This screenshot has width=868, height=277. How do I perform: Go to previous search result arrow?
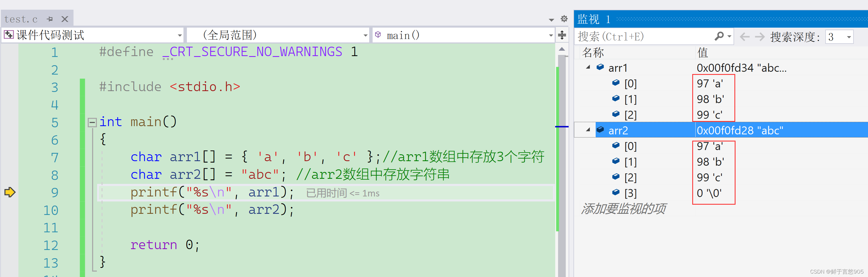(x=744, y=36)
